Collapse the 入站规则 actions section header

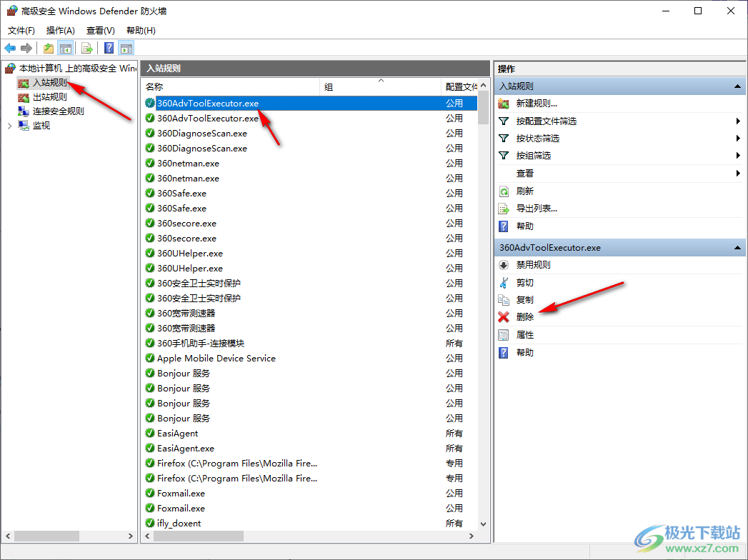click(x=737, y=86)
